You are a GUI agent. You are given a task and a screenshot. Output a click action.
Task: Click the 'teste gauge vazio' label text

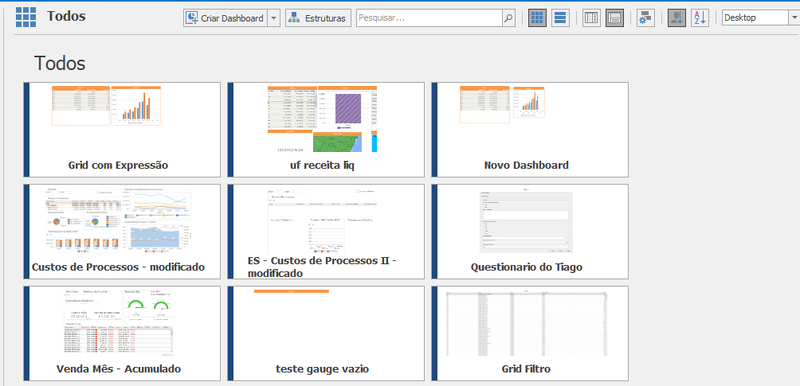click(x=322, y=369)
